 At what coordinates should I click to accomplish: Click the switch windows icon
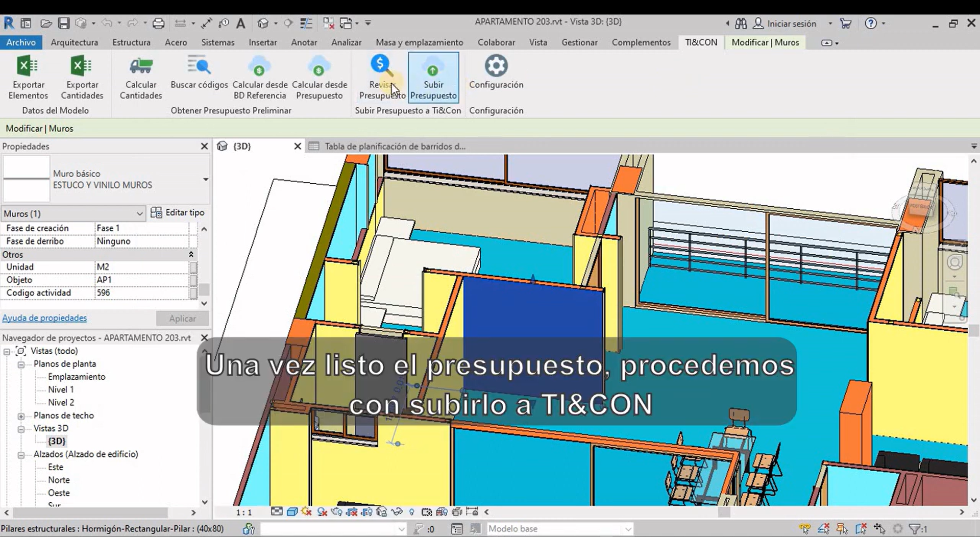click(346, 23)
